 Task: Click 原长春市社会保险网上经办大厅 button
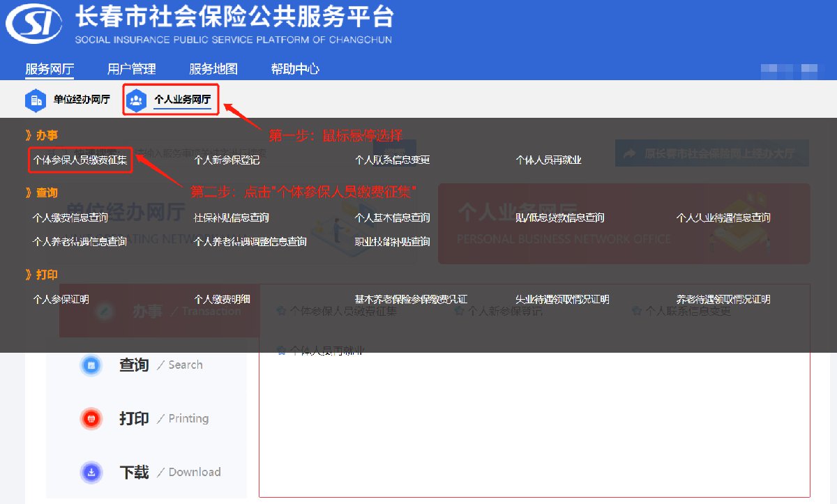[x=711, y=153]
